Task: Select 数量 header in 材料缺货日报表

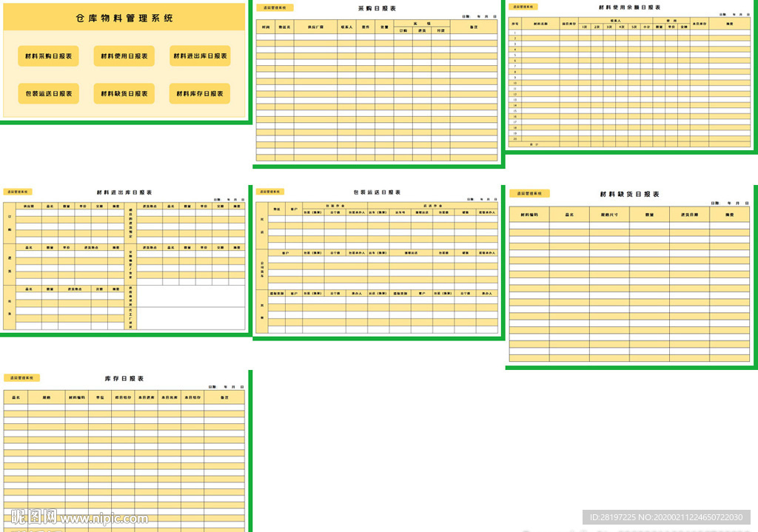Action: [x=650, y=214]
